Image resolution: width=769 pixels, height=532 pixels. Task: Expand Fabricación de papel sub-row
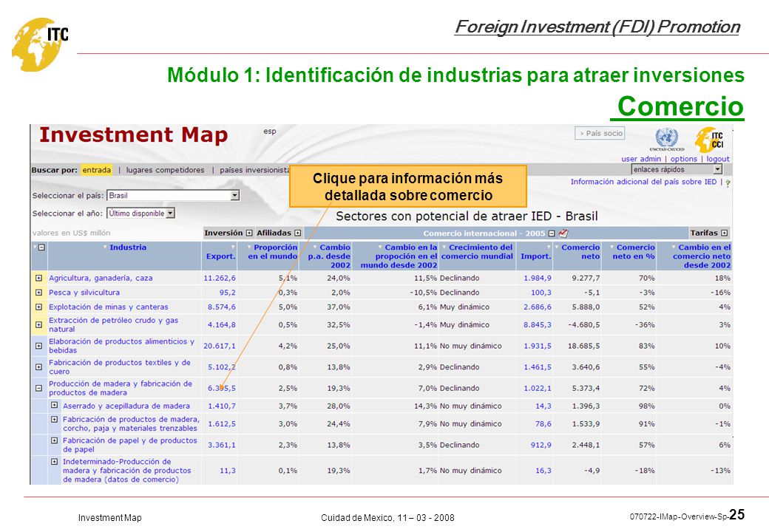[x=55, y=440]
